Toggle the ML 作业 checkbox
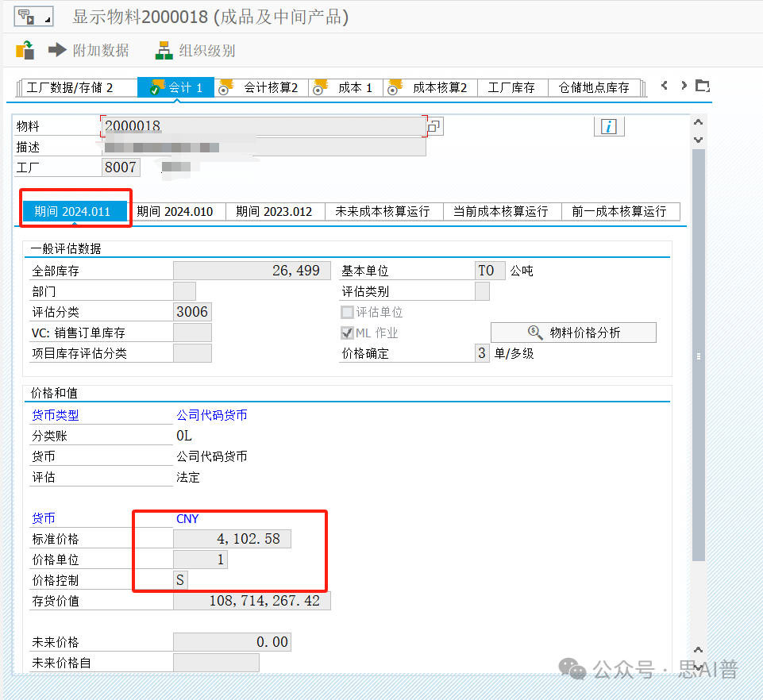The image size is (763, 700). pos(347,333)
